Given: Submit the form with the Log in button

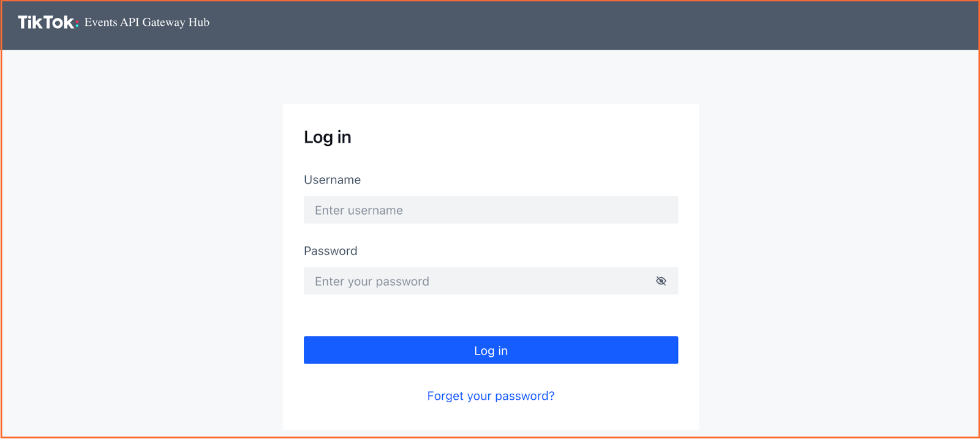Looking at the screenshot, I should (x=491, y=350).
